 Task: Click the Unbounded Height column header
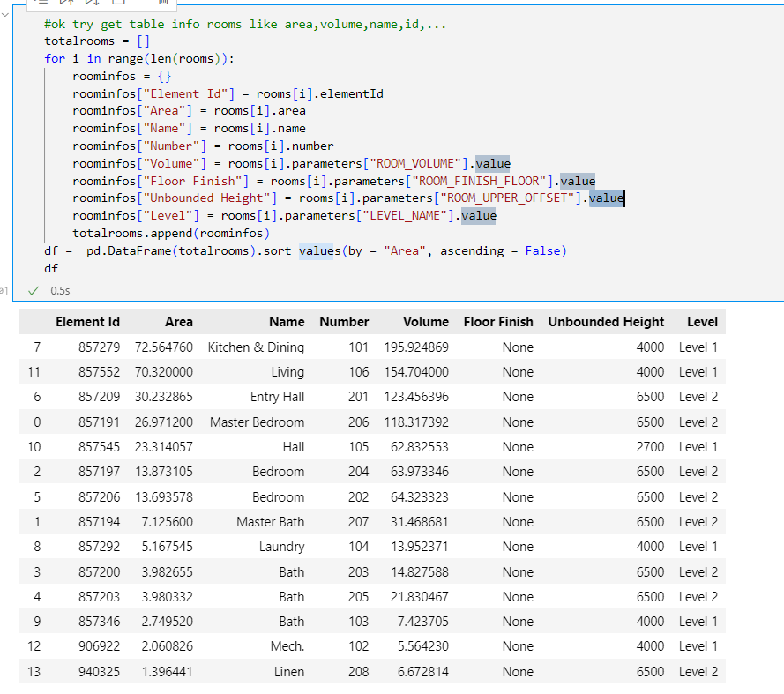(606, 322)
